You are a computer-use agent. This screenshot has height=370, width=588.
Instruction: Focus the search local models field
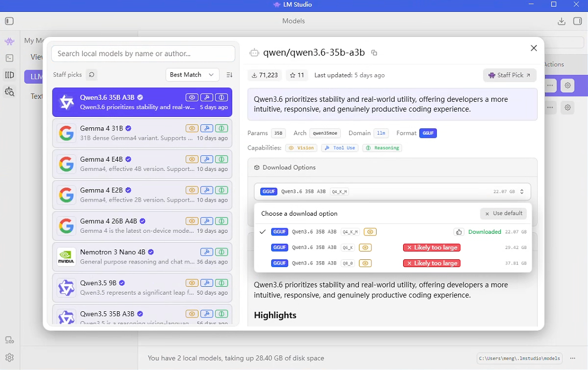pos(143,54)
